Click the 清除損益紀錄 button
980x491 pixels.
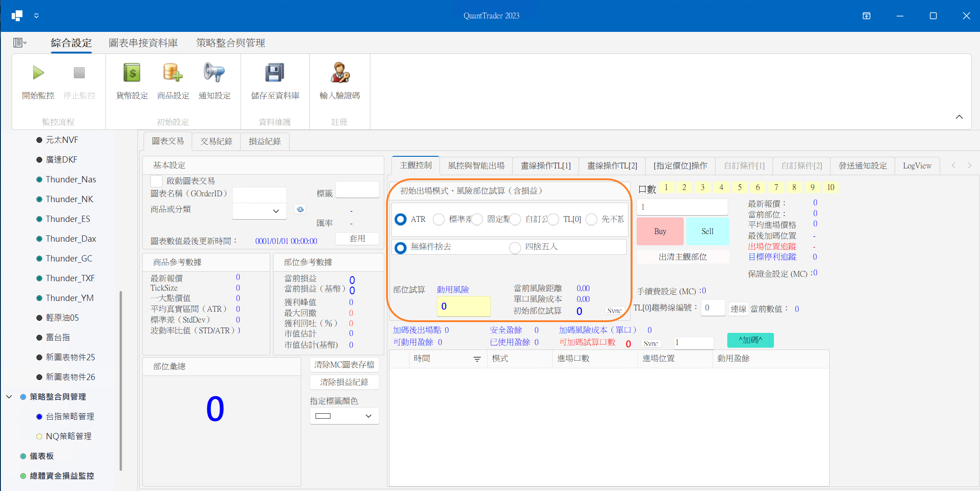click(344, 382)
